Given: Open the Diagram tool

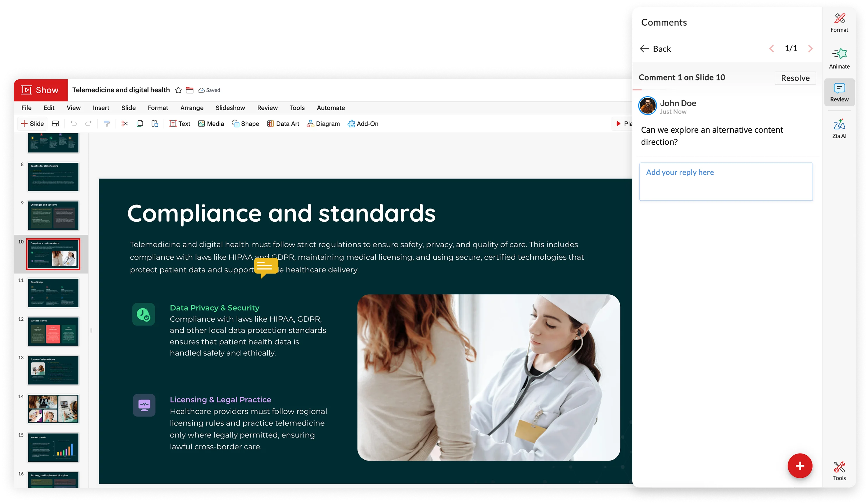Looking at the screenshot, I should pos(323,124).
